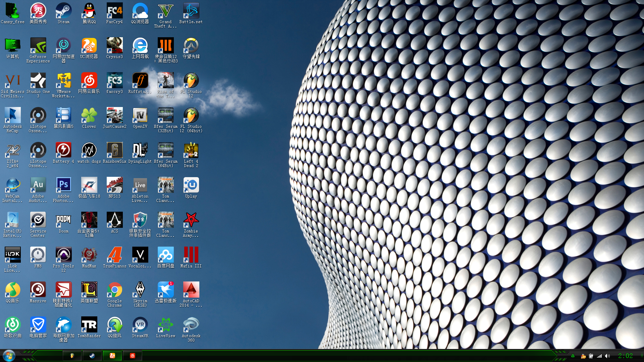Select the FL Studio 12 icon

[191, 85]
